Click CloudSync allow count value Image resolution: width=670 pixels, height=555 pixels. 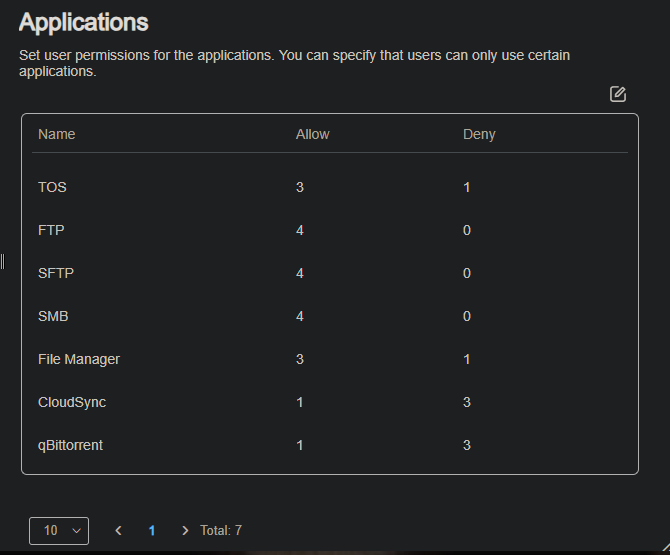tap(300, 402)
